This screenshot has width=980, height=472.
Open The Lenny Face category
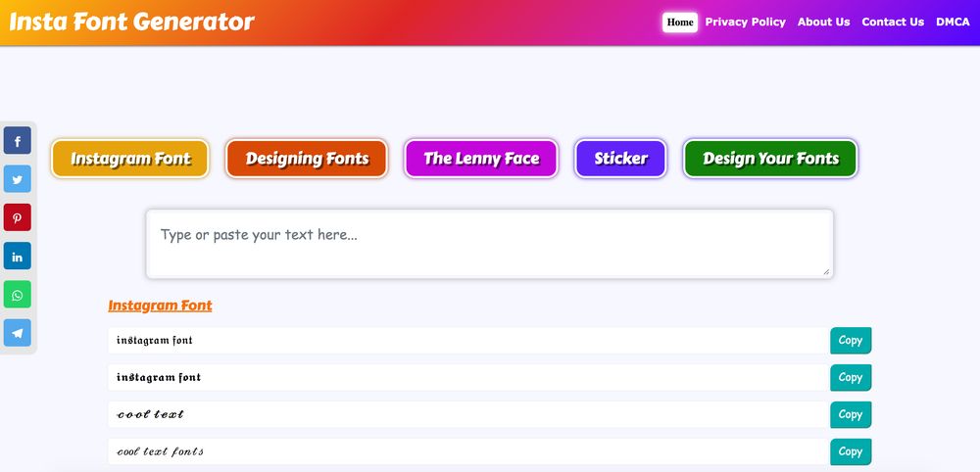(x=481, y=159)
